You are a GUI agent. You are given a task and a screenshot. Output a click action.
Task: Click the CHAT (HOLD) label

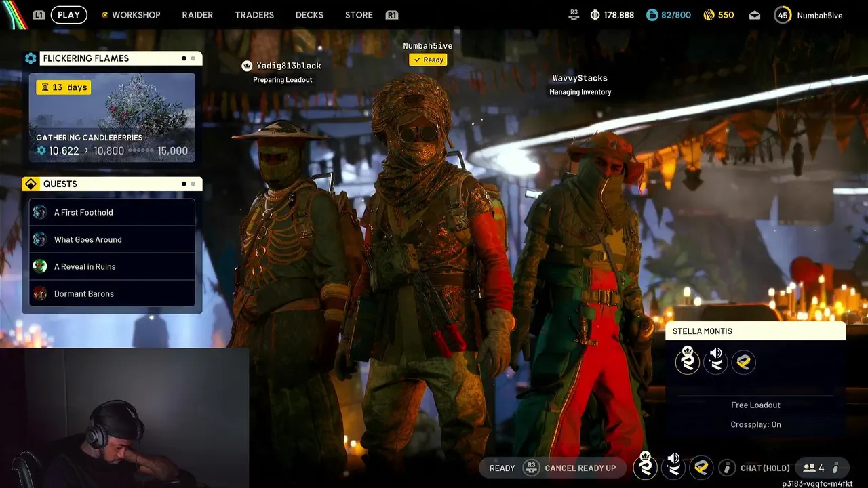pyautogui.click(x=765, y=468)
